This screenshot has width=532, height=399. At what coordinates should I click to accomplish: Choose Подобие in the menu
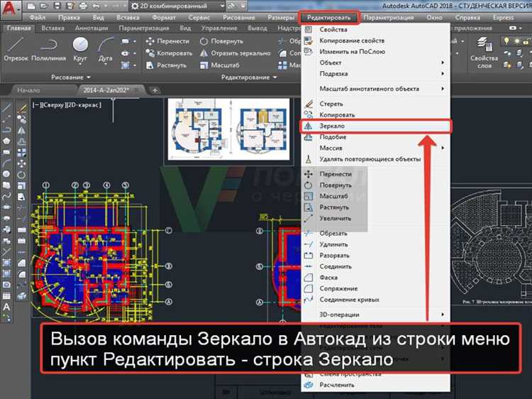(333, 137)
